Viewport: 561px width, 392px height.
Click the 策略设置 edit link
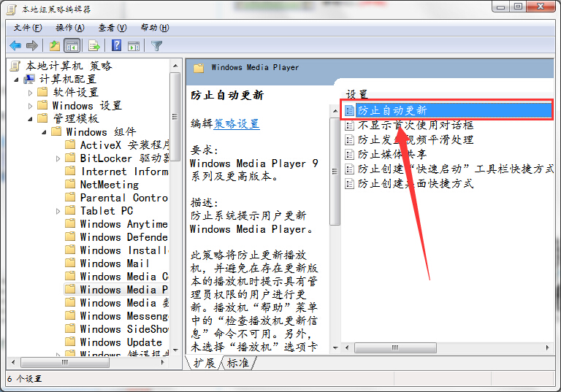[x=237, y=123]
